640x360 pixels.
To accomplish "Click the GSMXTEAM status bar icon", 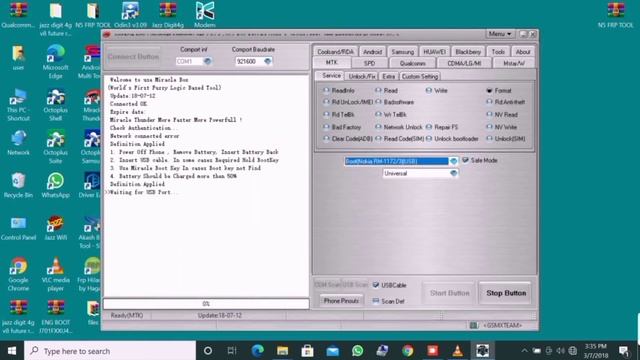I will pos(473,325).
